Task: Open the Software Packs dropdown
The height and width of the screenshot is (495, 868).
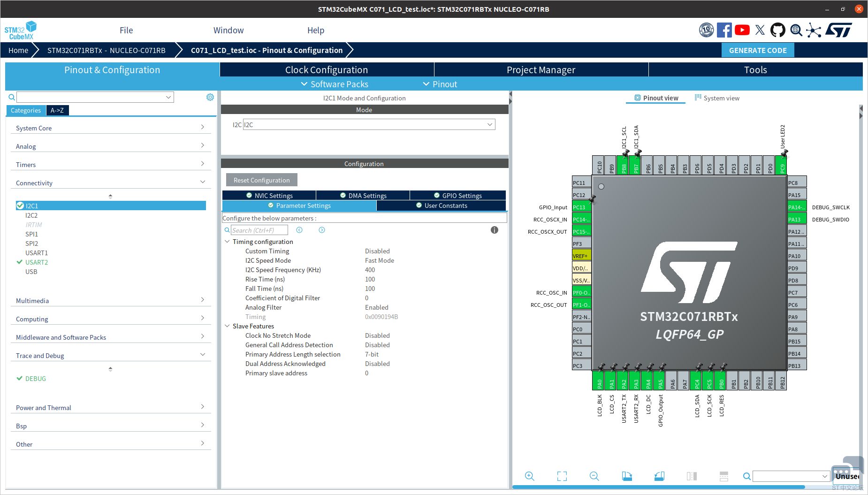Action: (335, 84)
